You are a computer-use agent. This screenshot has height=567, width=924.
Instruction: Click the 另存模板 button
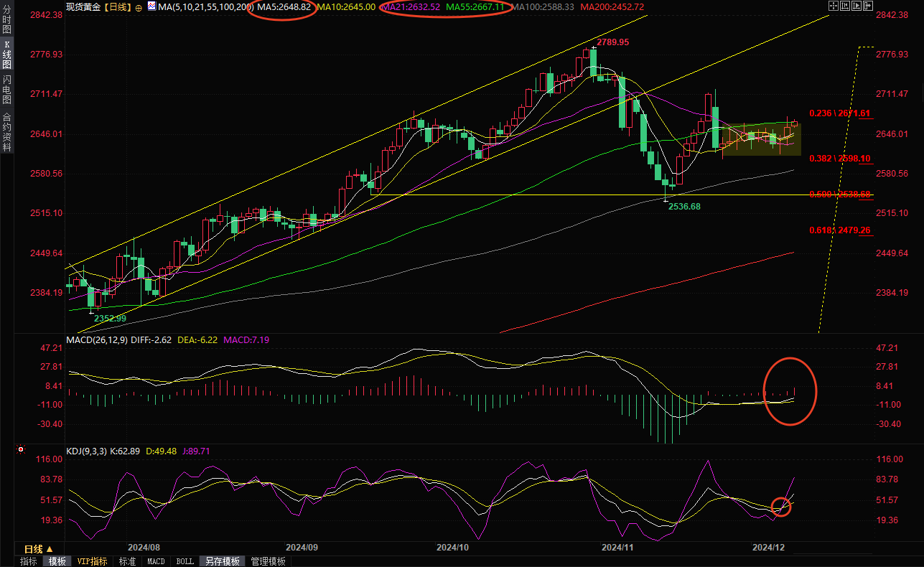coord(222,561)
